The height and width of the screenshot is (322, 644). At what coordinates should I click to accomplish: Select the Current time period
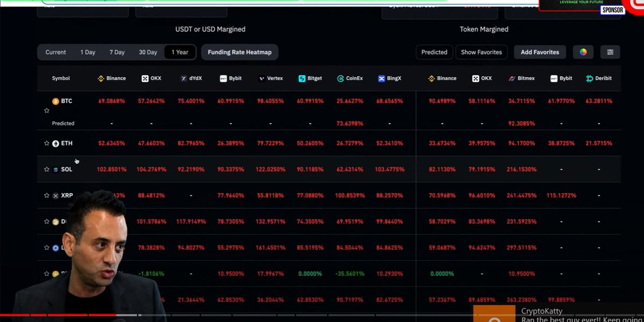[55, 52]
